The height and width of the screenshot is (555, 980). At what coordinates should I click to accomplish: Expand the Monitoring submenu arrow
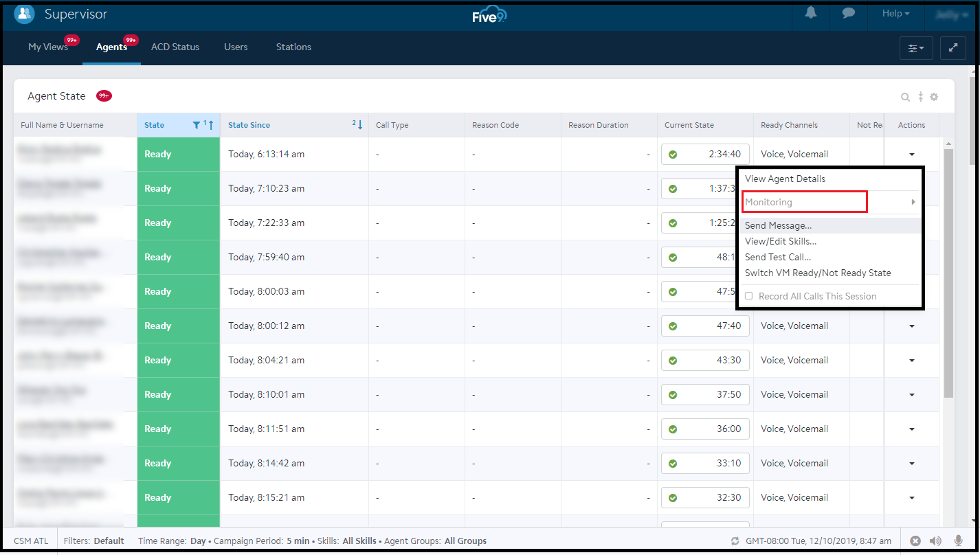pyautogui.click(x=913, y=202)
